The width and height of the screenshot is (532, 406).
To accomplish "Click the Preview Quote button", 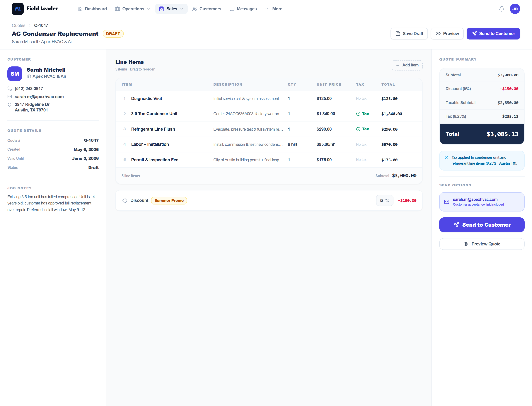I will 482,244.
